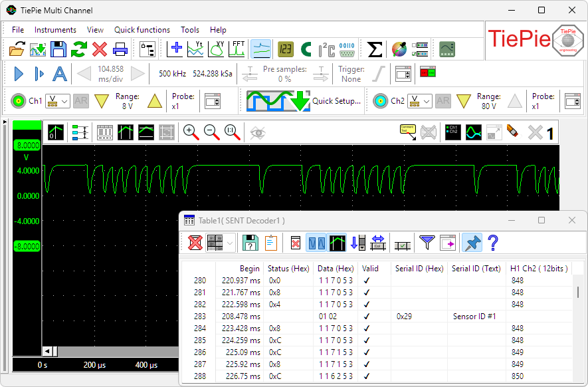
Task: Open the Tools menu
Action: [x=190, y=30]
